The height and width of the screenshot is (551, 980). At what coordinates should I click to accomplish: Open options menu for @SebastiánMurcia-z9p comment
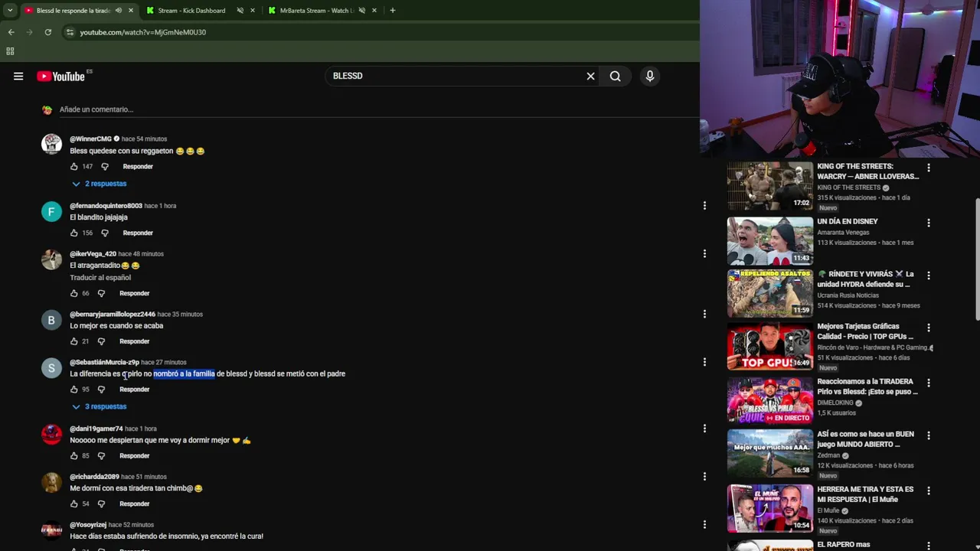(704, 362)
